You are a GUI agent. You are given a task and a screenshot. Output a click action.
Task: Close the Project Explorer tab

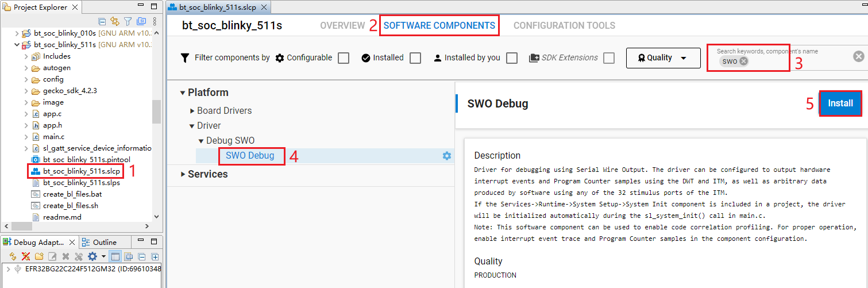[74, 7]
